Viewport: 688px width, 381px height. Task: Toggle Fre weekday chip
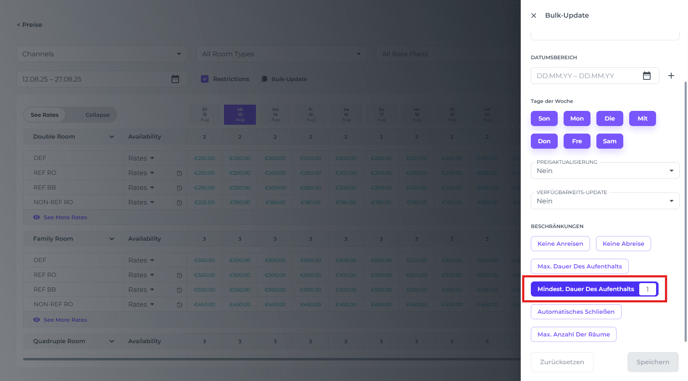577,141
